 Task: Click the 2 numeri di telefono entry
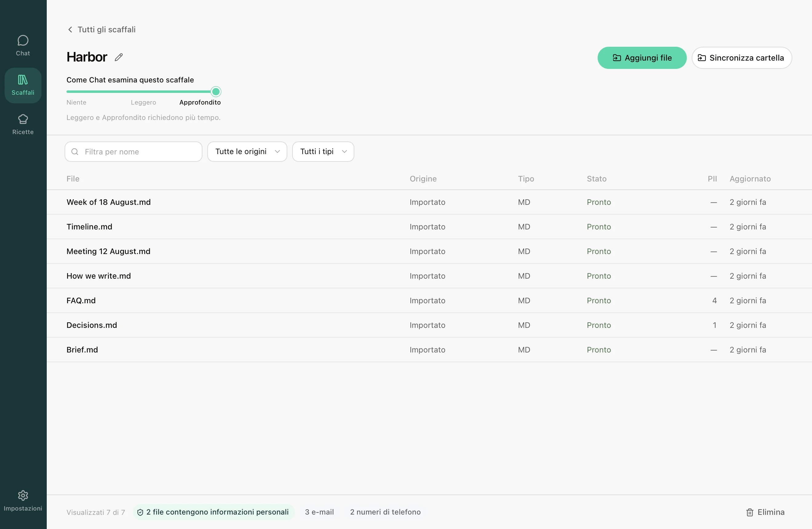pos(385,512)
